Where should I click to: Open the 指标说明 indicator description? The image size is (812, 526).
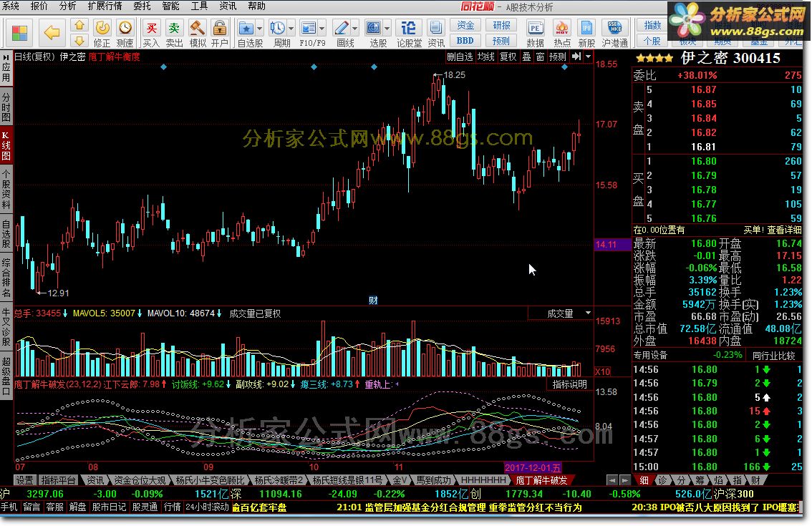(569, 385)
